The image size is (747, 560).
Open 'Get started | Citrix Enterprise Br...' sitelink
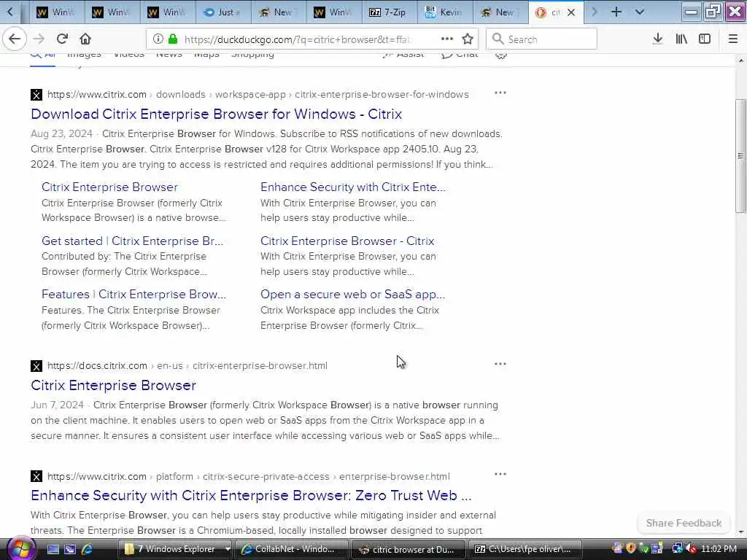tap(132, 241)
